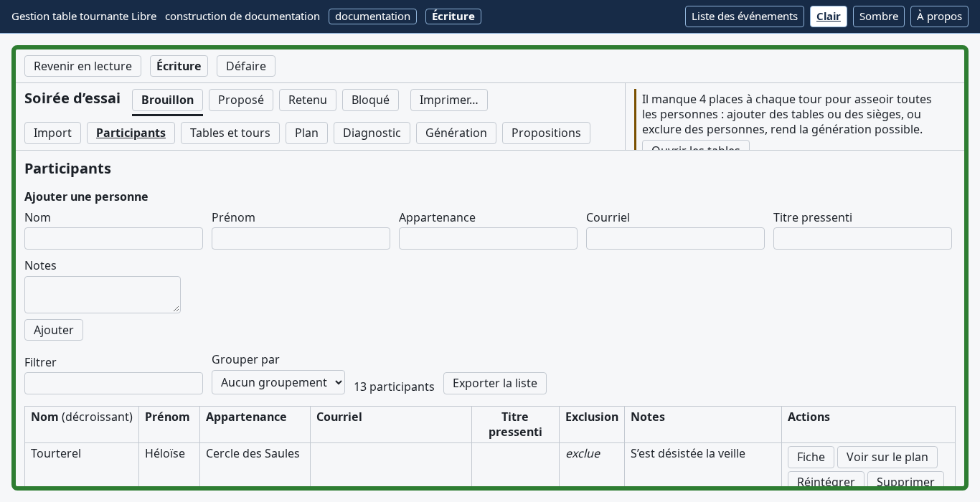
Task: Switch to the Sombre theme
Action: (x=879, y=16)
